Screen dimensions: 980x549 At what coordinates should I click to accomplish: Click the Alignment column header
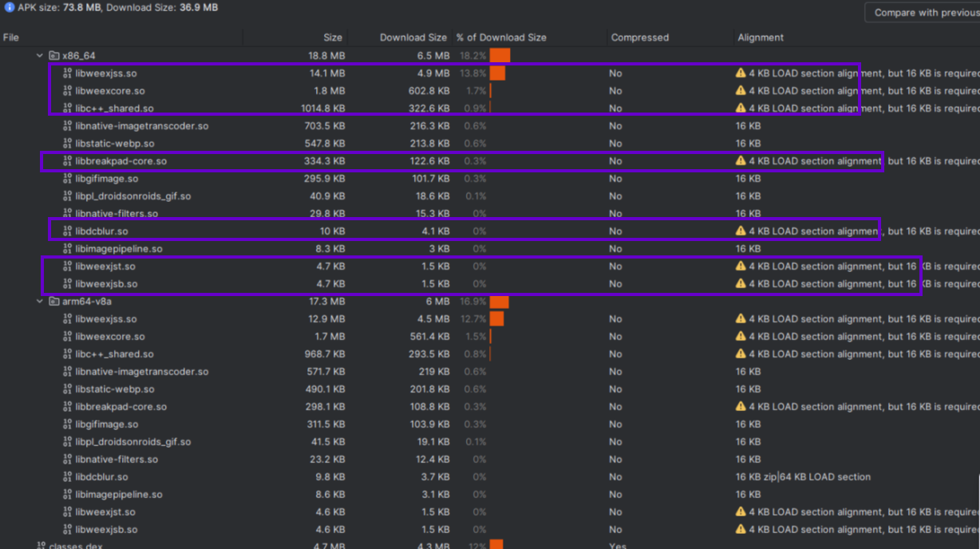[x=761, y=38]
